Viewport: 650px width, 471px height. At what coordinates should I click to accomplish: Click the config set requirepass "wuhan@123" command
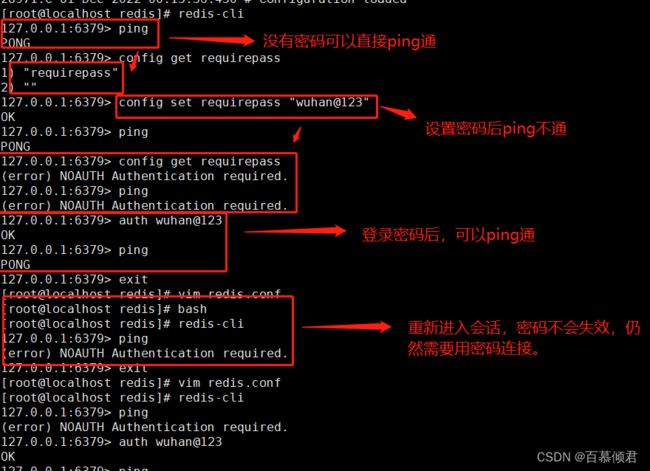click(244, 102)
